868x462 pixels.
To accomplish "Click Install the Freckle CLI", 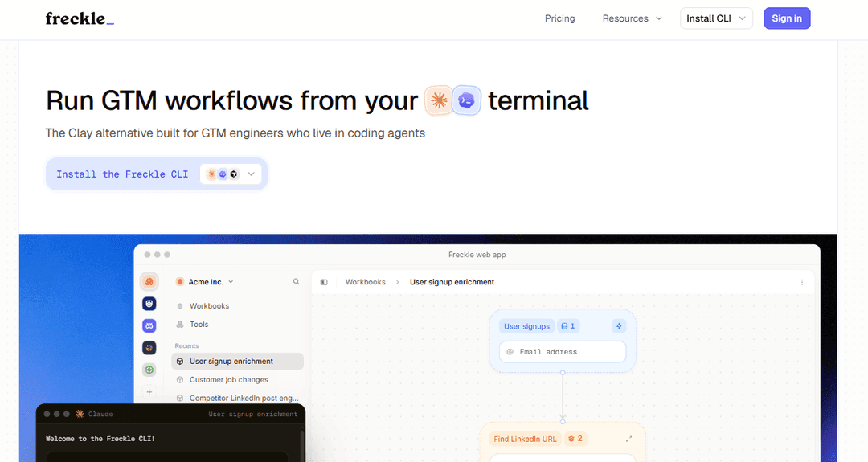I will point(122,174).
